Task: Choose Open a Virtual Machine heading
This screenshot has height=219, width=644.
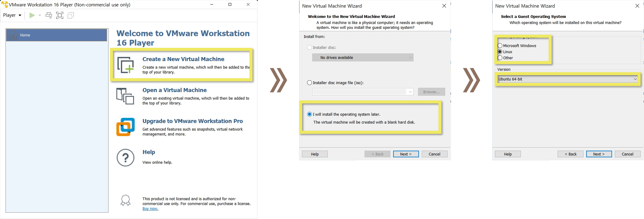Action: [x=175, y=90]
